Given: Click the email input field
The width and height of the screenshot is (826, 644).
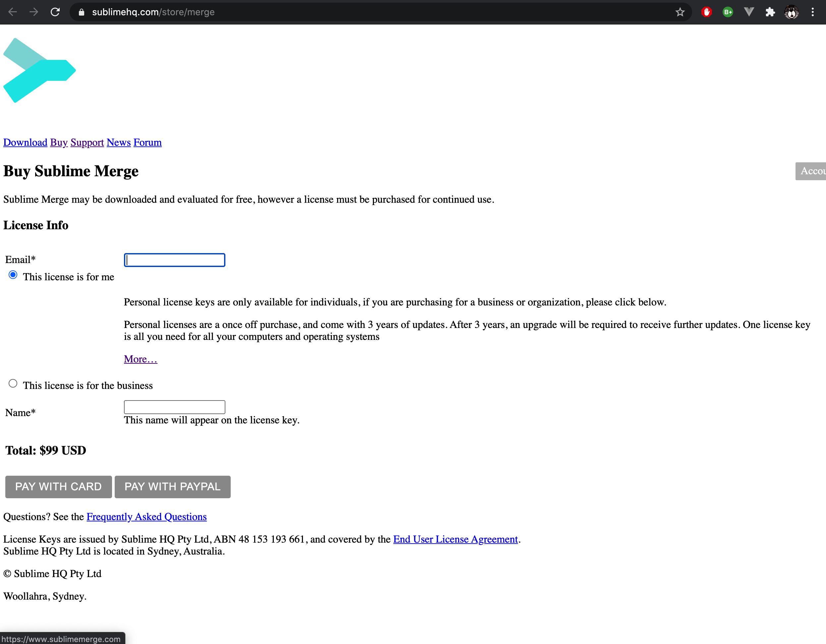Looking at the screenshot, I should [174, 260].
